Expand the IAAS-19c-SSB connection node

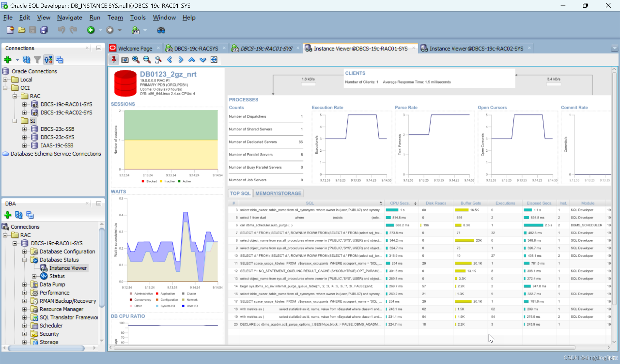click(25, 146)
